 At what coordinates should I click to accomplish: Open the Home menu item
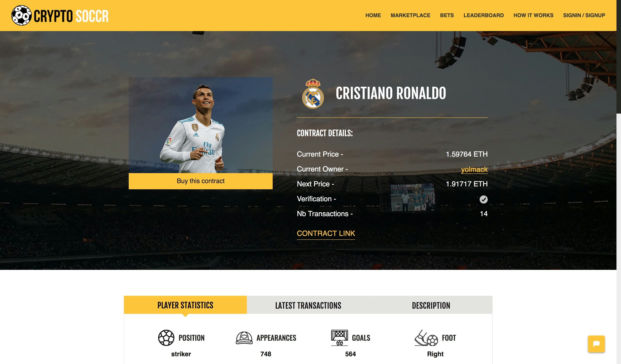(x=373, y=15)
